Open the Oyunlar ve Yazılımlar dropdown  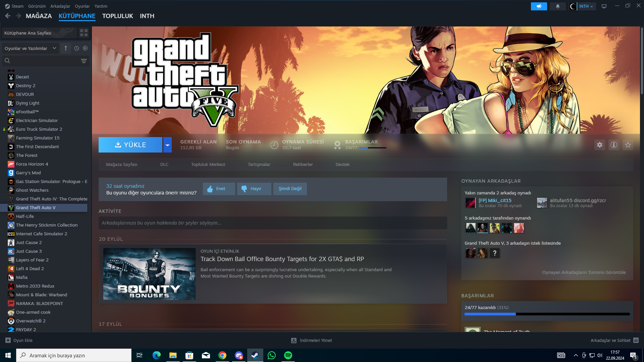[30, 48]
